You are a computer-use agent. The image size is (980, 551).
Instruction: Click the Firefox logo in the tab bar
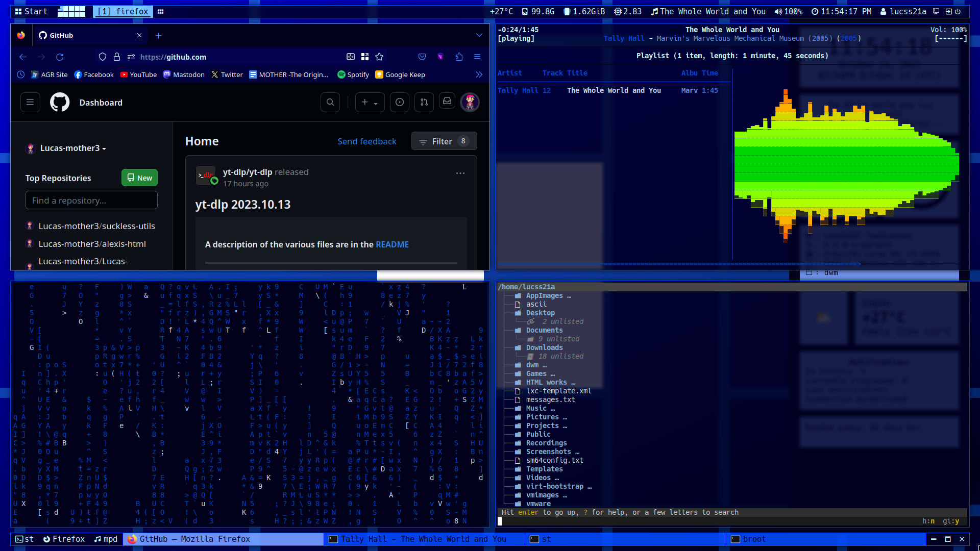point(21,35)
